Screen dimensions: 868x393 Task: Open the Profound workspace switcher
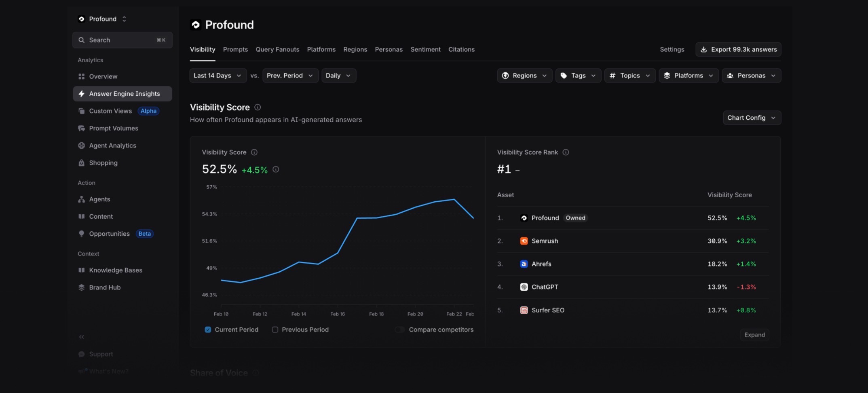pyautogui.click(x=102, y=19)
